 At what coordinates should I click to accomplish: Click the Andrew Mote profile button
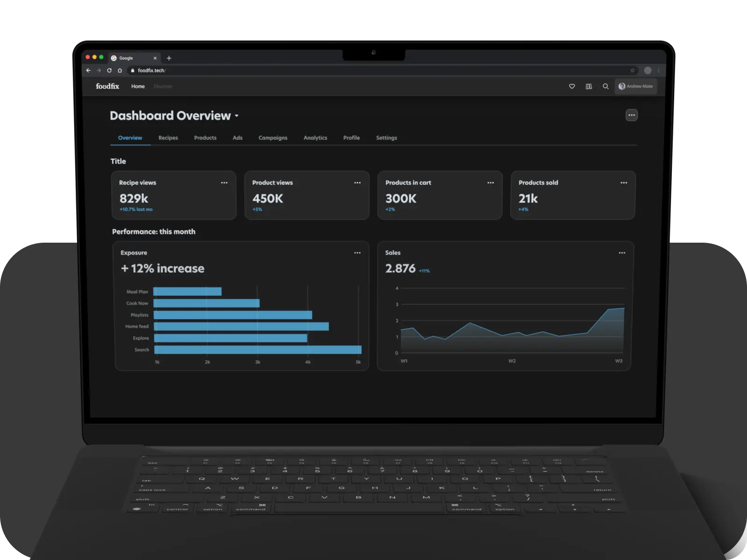click(x=635, y=86)
